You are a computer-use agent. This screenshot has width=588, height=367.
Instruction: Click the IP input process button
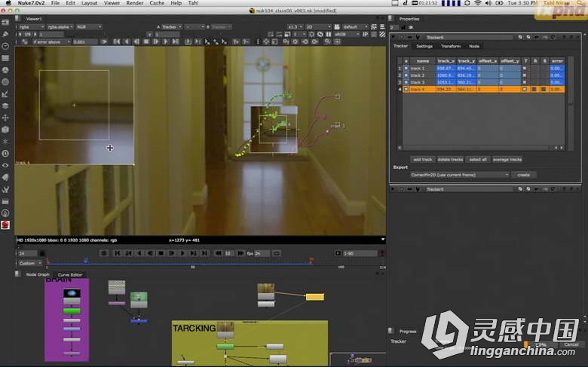tap(366, 34)
